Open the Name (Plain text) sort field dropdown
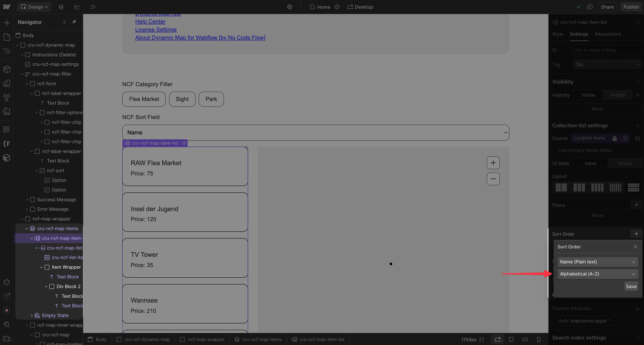The image size is (644, 345). coord(598,262)
